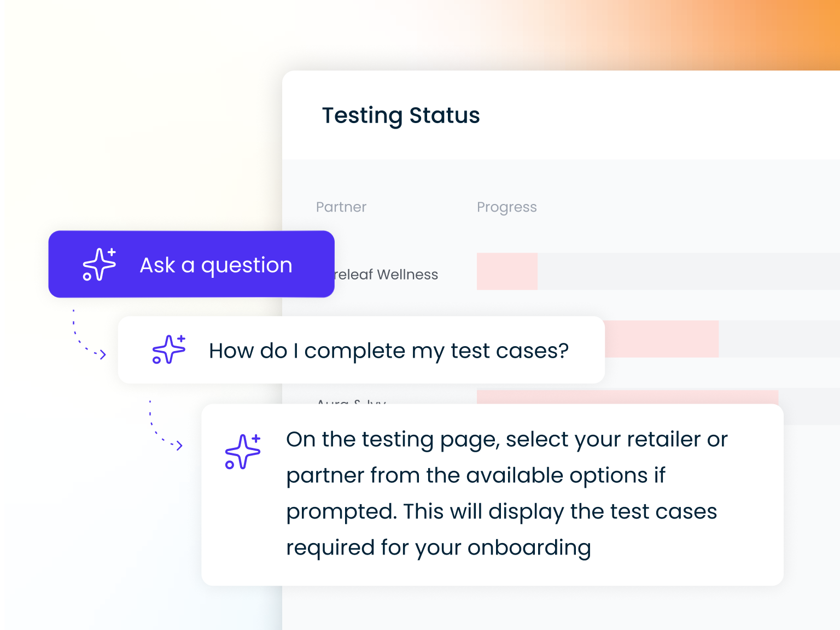Click the partially hidden Aura & Ivy partner name

[x=351, y=401]
